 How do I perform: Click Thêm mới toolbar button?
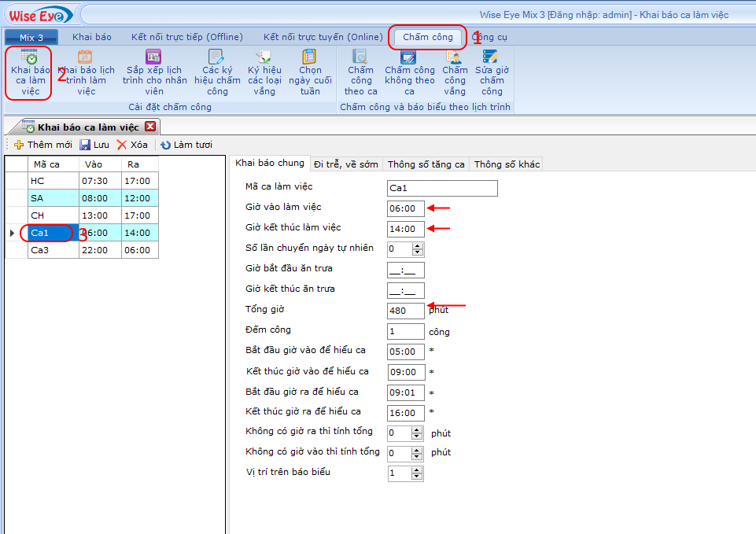(x=43, y=145)
